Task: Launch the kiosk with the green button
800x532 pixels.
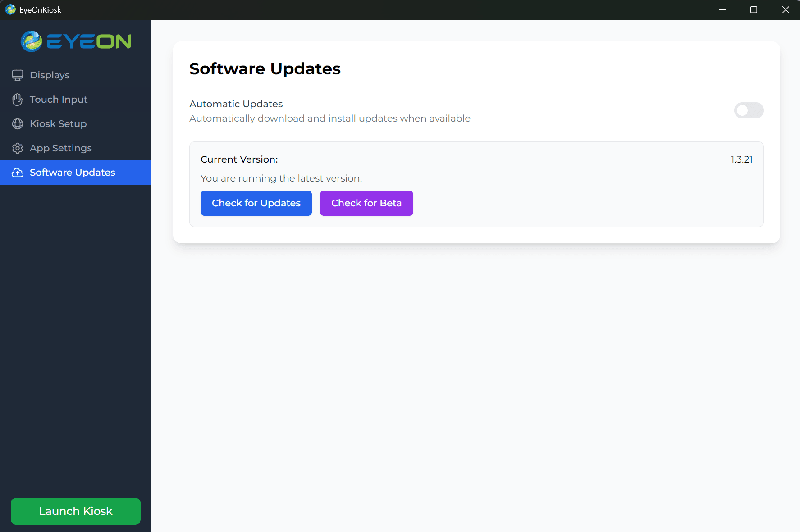Action: click(x=75, y=511)
